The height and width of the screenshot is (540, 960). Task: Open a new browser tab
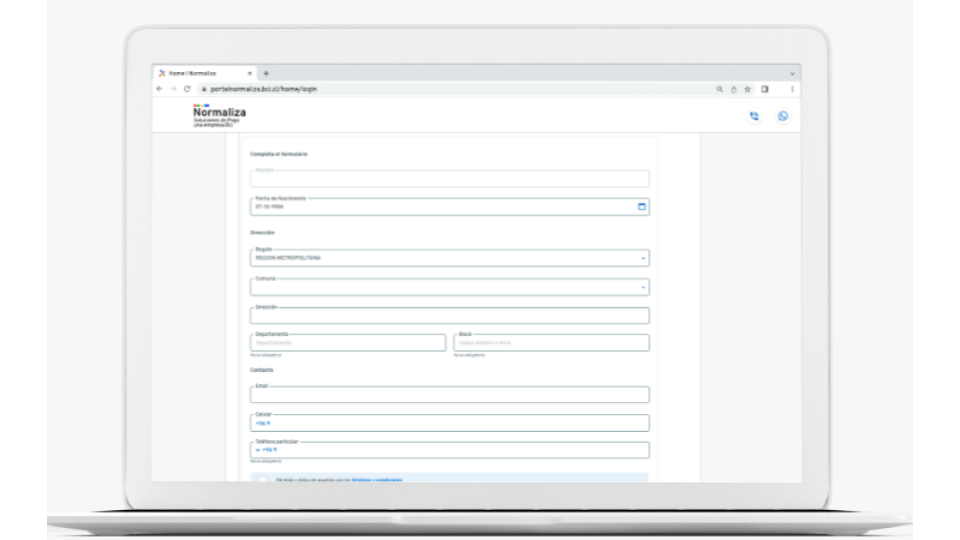pos(266,73)
